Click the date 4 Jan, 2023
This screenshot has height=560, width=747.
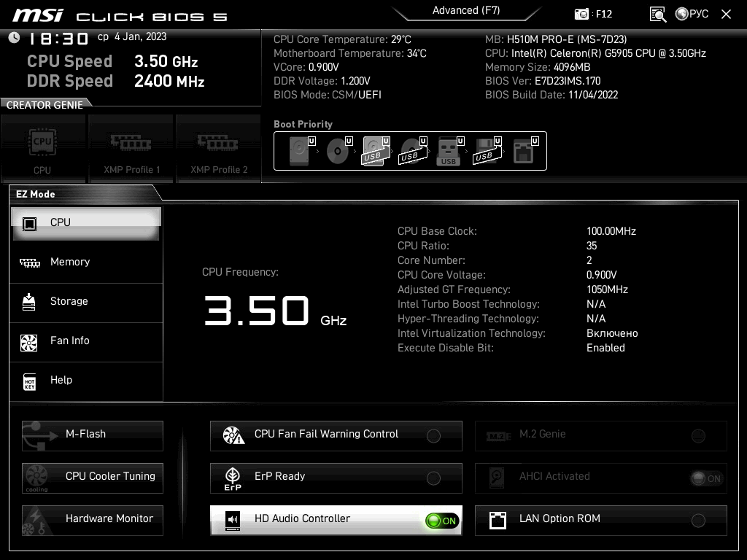tap(141, 36)
